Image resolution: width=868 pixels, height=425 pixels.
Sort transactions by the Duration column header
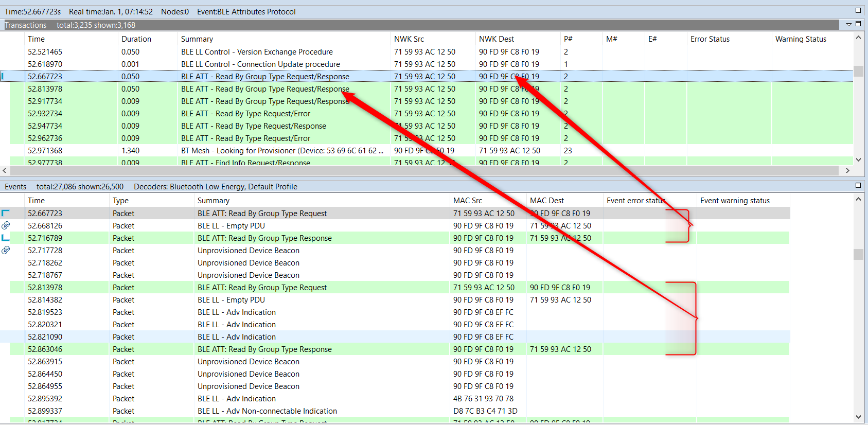tap(136, 39)
